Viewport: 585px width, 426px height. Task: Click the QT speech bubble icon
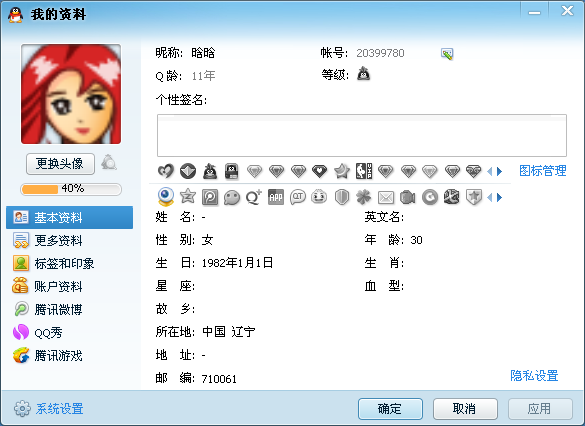298,197
